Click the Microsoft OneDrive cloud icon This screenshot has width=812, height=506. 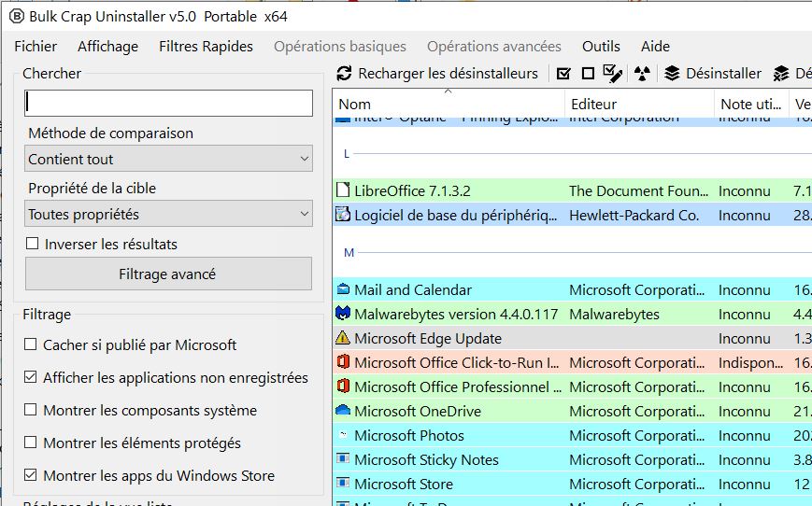pos(343,410)
